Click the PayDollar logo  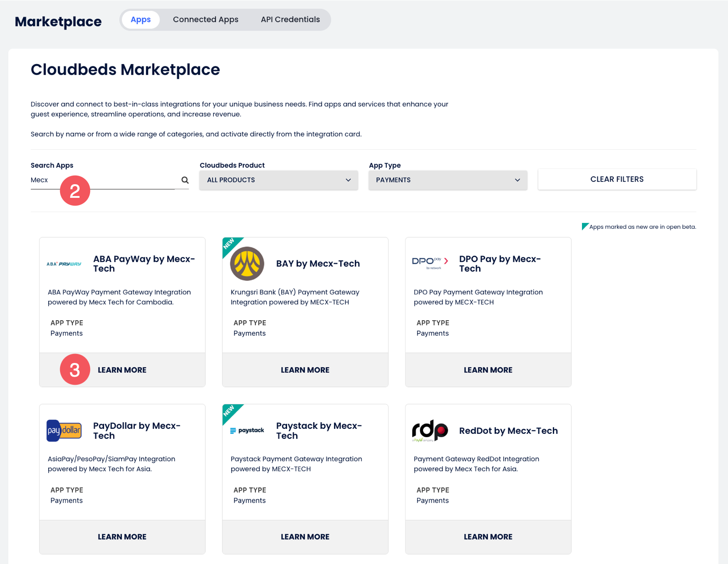click(64, 430)
